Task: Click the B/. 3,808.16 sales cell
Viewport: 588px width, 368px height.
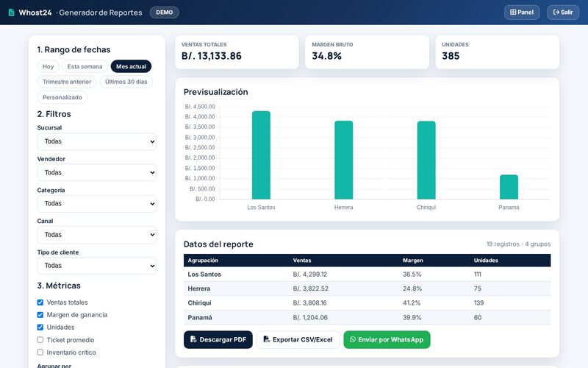Action: [309, 302]
